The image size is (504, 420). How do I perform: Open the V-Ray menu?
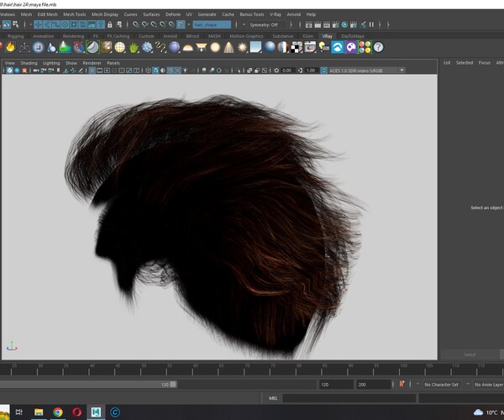click(x=276, y=14)
